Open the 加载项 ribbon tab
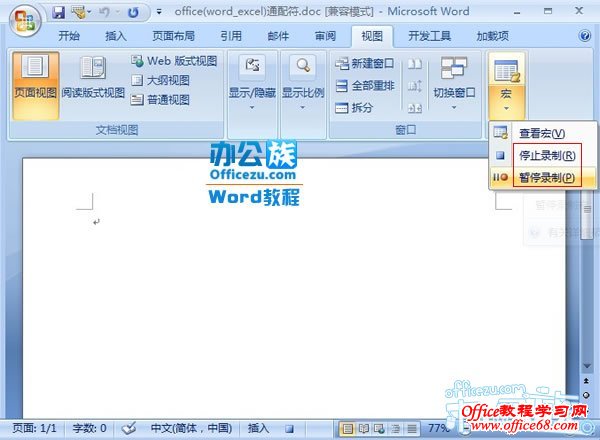Screen dimensions: 600x440 (492, 36)
